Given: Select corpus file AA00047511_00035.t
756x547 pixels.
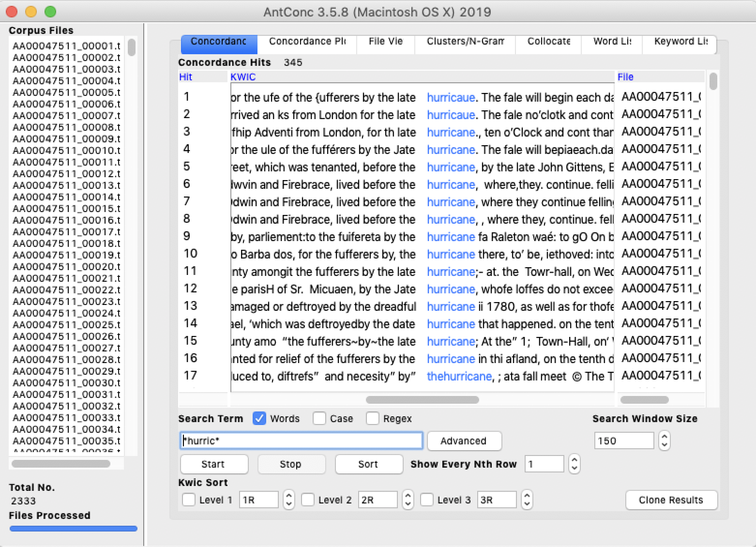Looking at the screenshot, I should coord(67,441).
